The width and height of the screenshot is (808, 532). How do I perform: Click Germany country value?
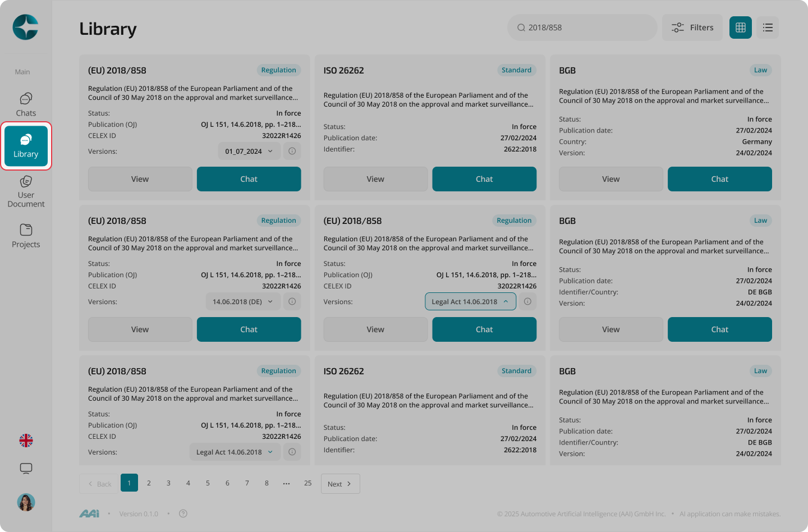757,141
